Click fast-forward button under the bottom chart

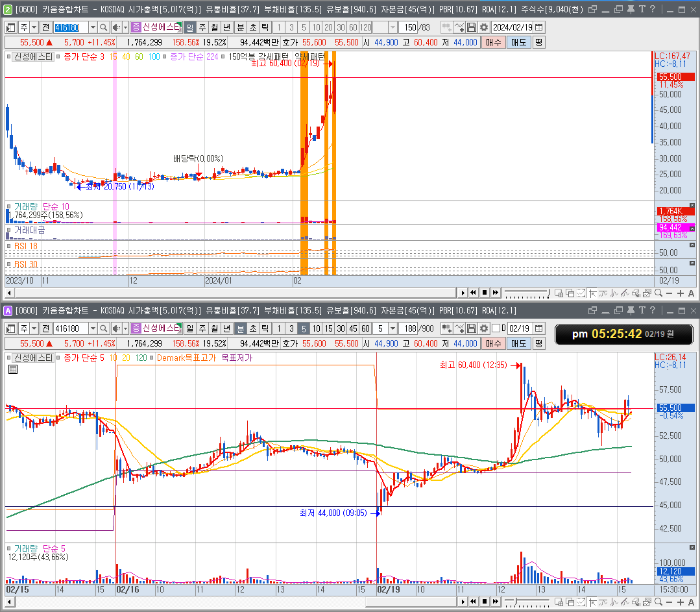pos(496,602)
